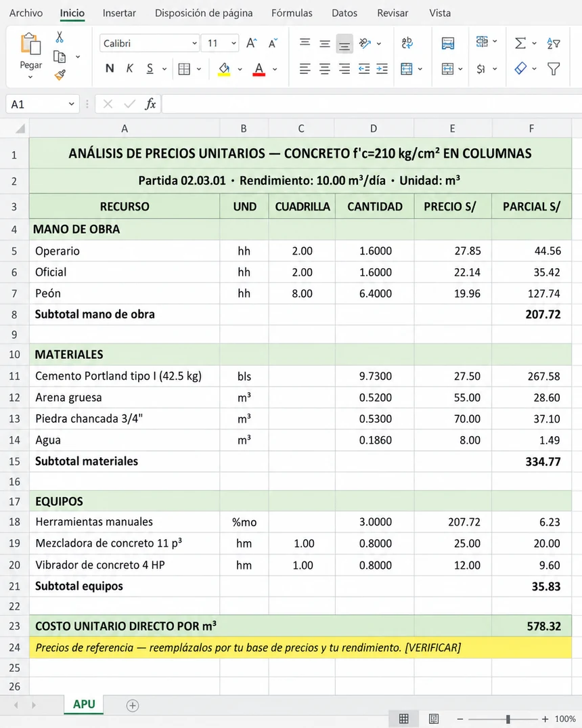Switch to the Fórmulas ribbon tab
582x728 pixels.
[292, 13]
